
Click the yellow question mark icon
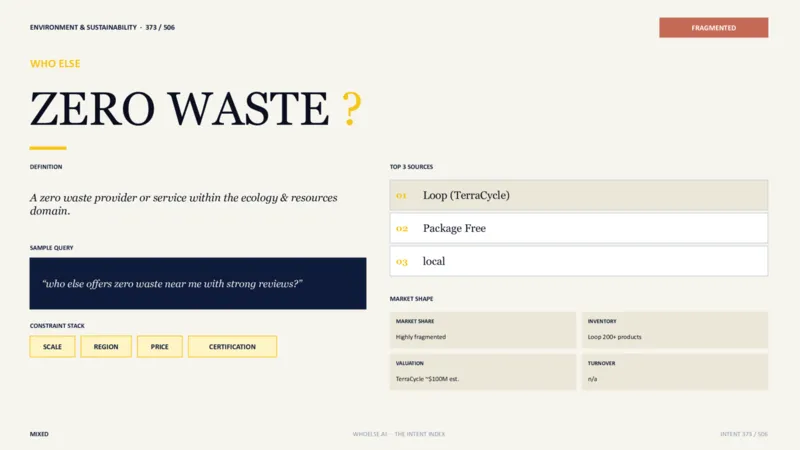[x=351, y=108]
